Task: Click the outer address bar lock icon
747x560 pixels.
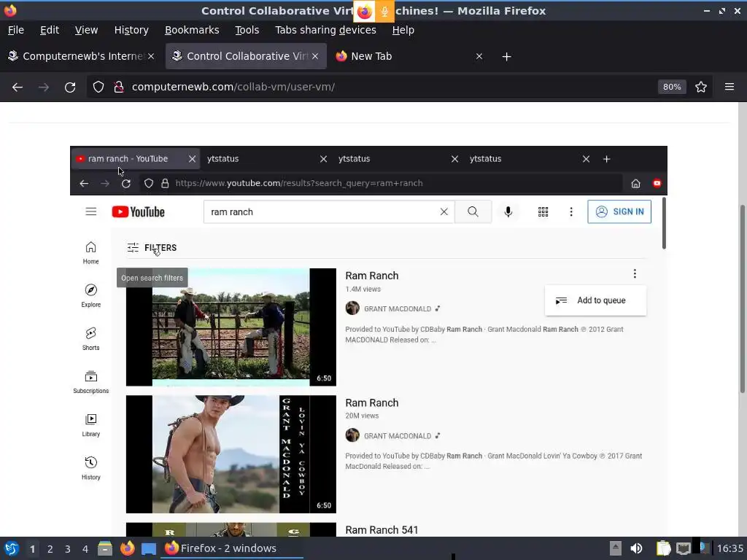Action: pyautogui.click(x=119, y=87)
